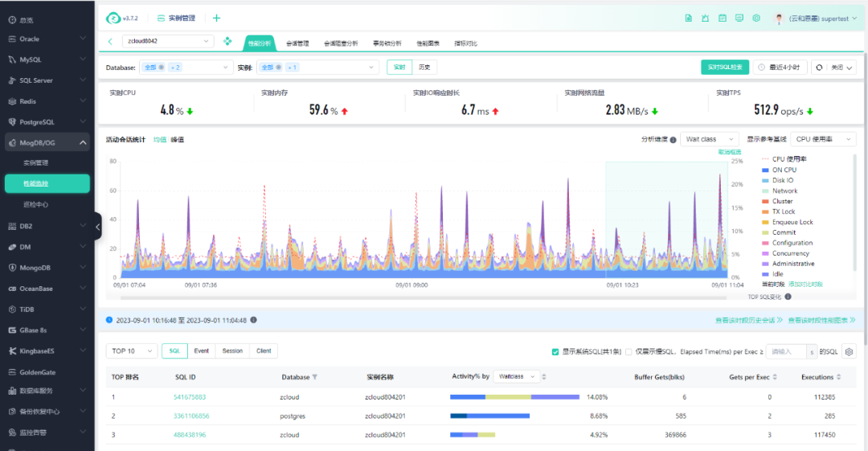The image size is (868, 451).
Task: Click the ON CPU legend color swatch
Action: pyautogui.click(x=765, y=170)
